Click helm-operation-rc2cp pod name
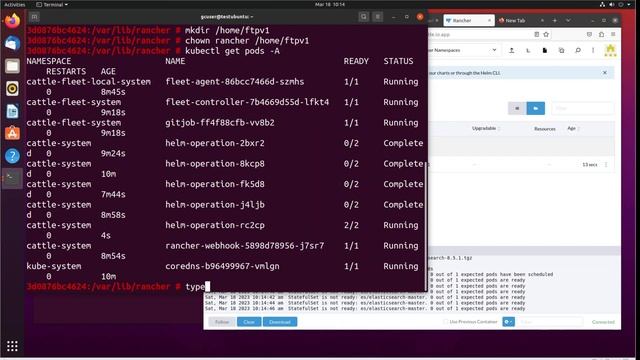640x360 pixels. [215, 225]
